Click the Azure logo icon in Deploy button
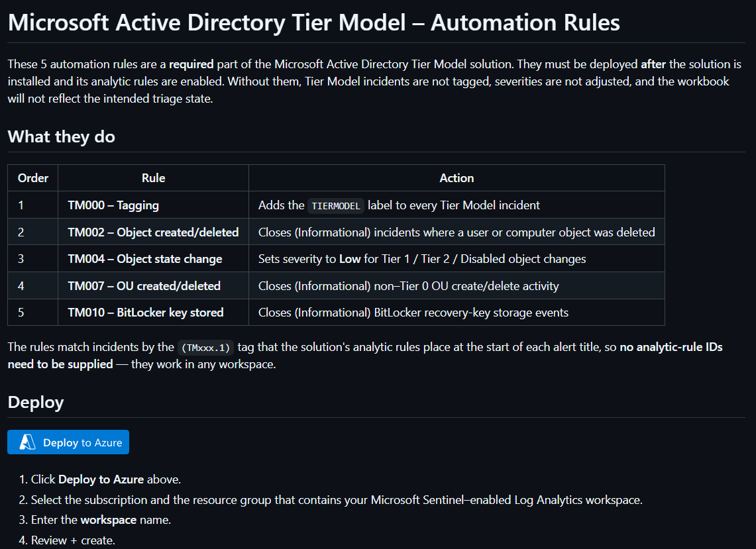Viewport: 756px width, 549px height. pyautogui.click(x=27, y=442)
